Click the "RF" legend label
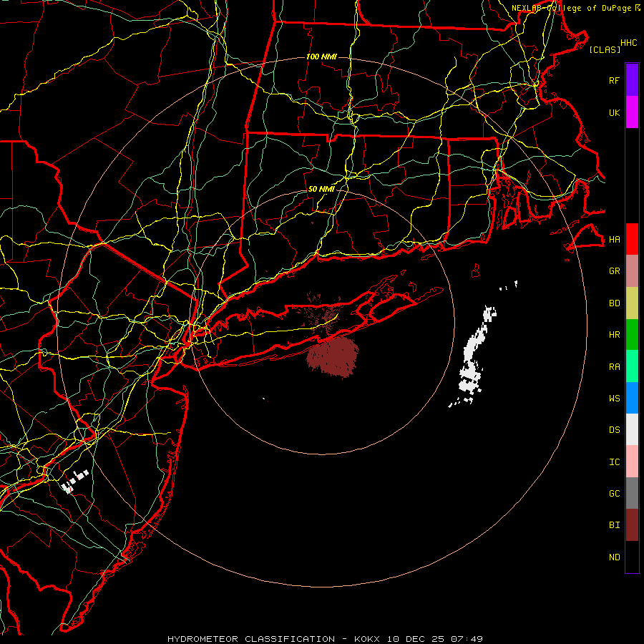Image resolution: width=644 pixels, height=644 pixels. tap(615, 81)
